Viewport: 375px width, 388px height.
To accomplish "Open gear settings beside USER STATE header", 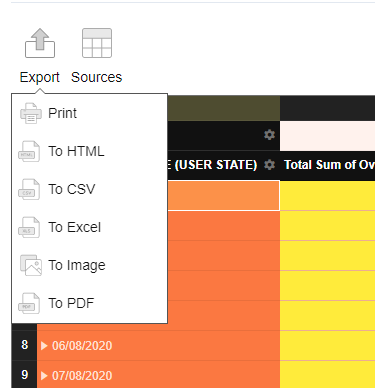I will pos(269,165).
